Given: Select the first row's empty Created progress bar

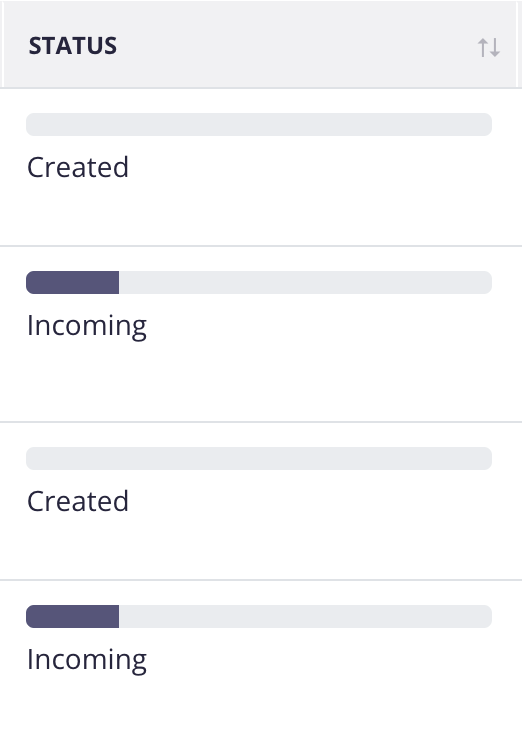Looking at the screenshot, I should 259,124.
